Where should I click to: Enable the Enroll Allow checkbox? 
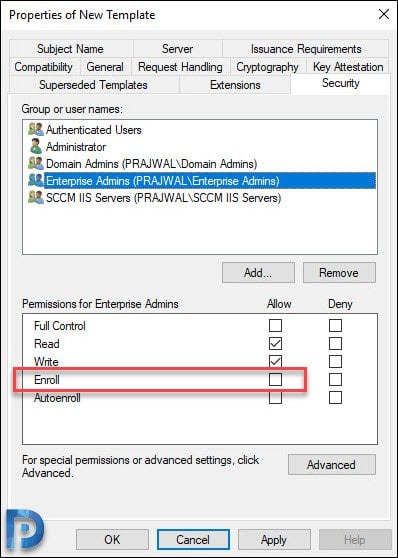(275, 380)
